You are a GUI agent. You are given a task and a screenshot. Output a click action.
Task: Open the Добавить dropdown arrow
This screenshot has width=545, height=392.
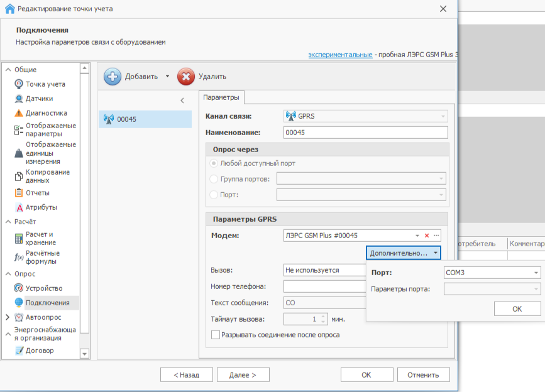[x=167, y=77]
